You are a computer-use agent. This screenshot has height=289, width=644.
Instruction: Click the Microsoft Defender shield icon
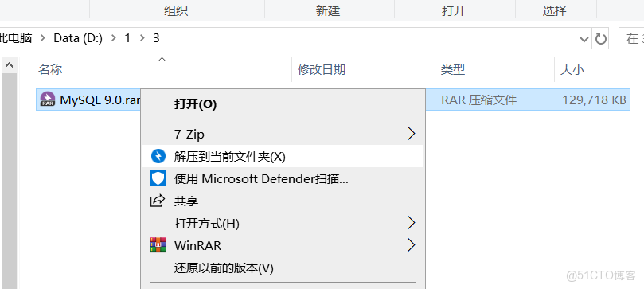[x=158, y=178]
